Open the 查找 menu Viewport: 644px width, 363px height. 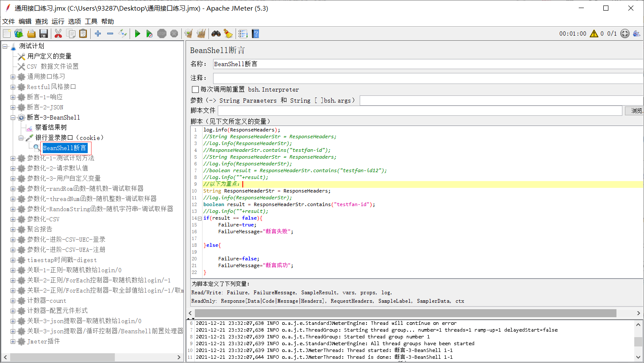pos(42,21)
